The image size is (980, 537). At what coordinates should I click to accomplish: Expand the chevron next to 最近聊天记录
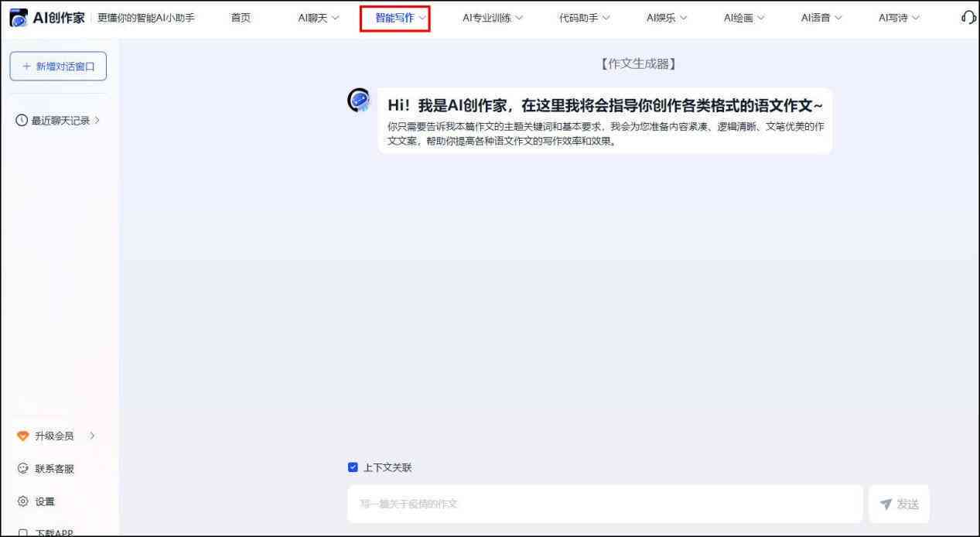click(x=97, y=121)
